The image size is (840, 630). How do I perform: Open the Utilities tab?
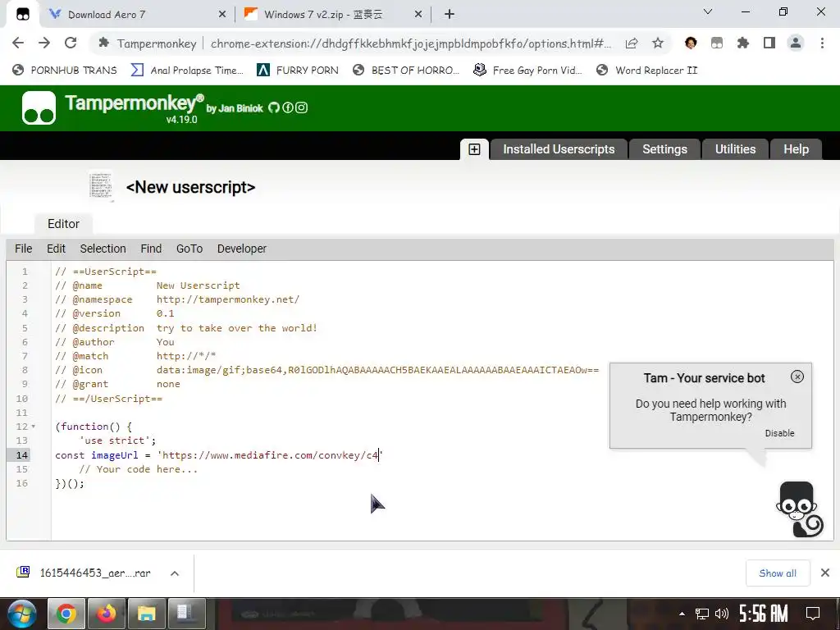[735, 149]
